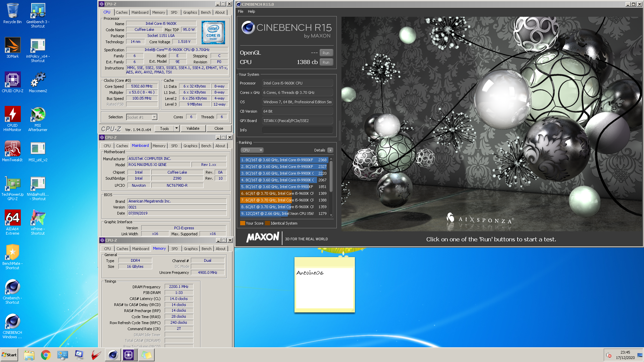Open SPD tab in middle CPU-Z window
This screenshot has height=362, width=644.
pos(174,146)
